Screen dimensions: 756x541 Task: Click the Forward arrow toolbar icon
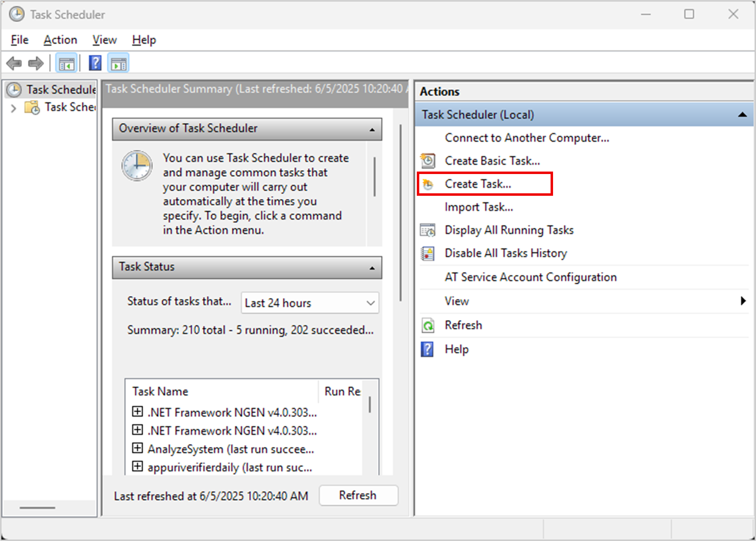(x=36, y=64)
